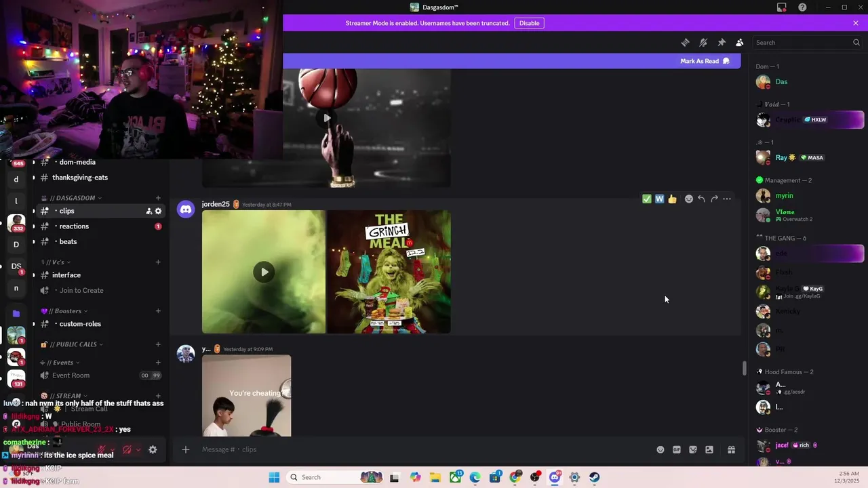868x488 pixels.
Task: Open jorden25's Discord avatar
Action: [186, 209]
